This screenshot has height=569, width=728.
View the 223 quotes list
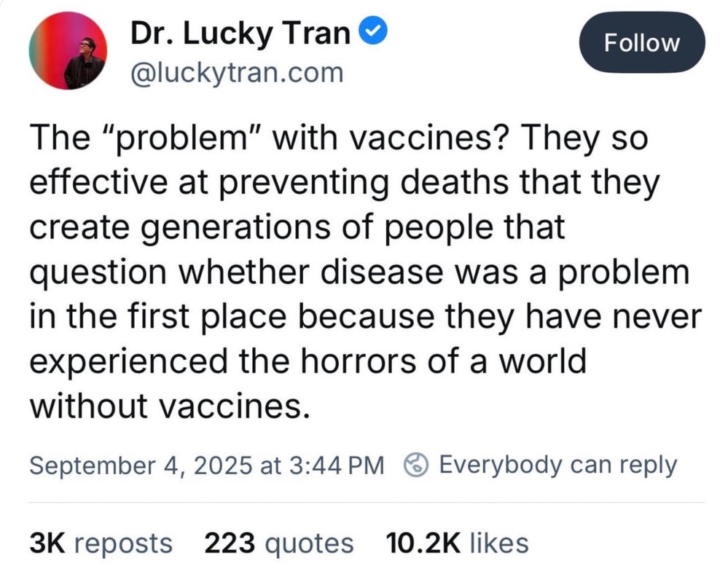tap(278, 542)
